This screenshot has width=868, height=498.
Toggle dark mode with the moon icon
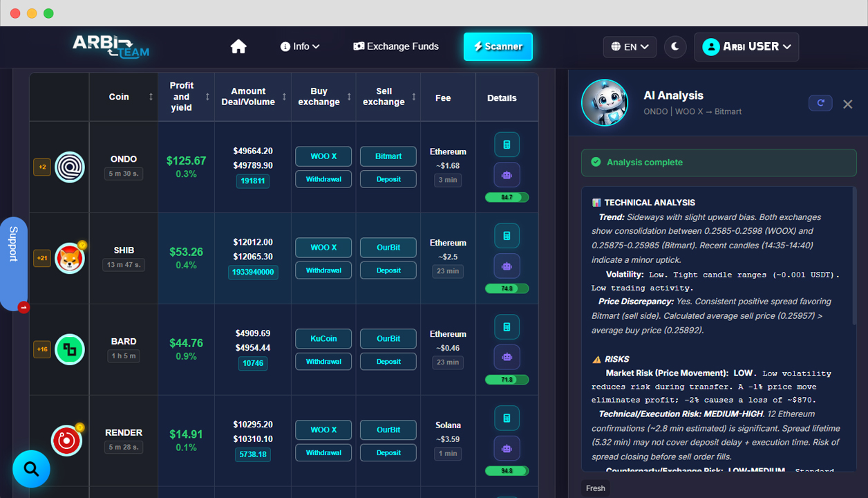(x=675, y=47)
